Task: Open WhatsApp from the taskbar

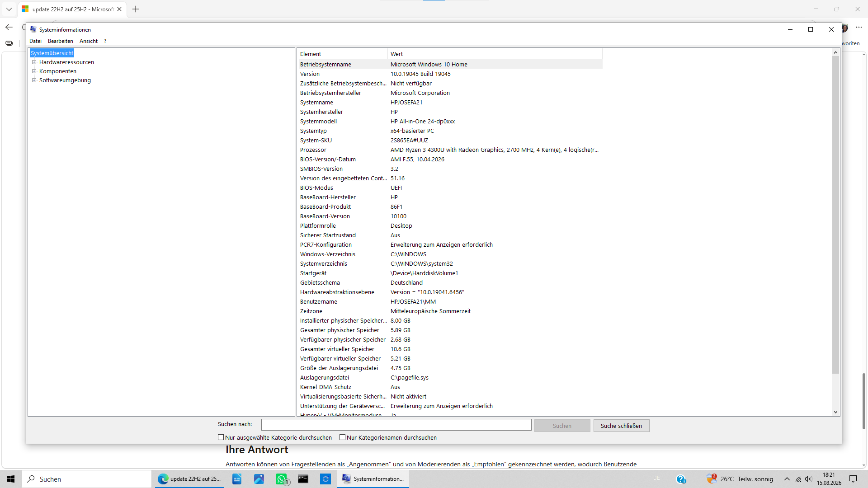Action: click(x=281, y=479)
